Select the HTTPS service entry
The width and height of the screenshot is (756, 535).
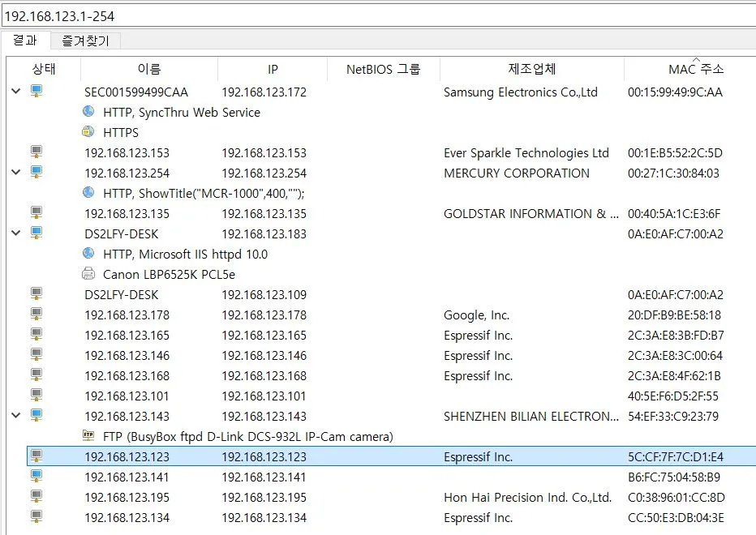coord(121,133)
